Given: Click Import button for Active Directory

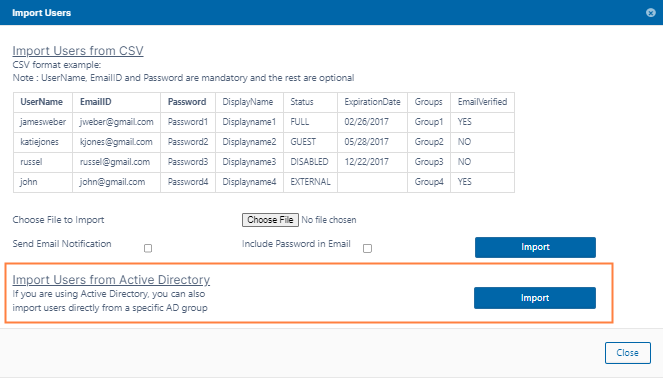Looking at the screenshot, I should click(x=535, y=298).
